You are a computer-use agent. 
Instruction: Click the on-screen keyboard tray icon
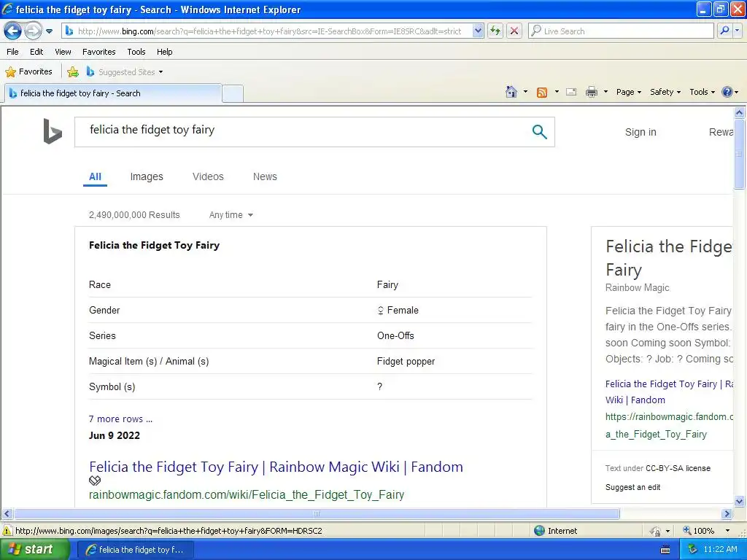coord(665,550)
